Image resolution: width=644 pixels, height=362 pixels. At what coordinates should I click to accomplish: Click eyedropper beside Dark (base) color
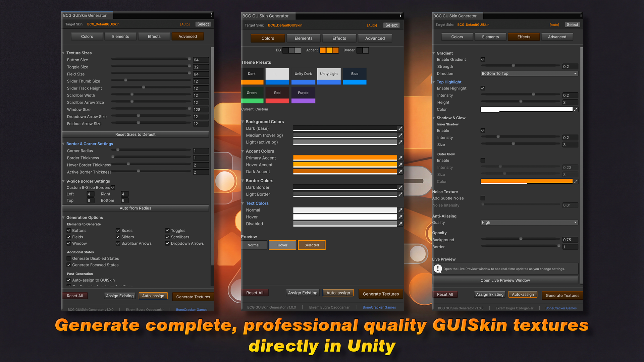[x=400, y=128]
